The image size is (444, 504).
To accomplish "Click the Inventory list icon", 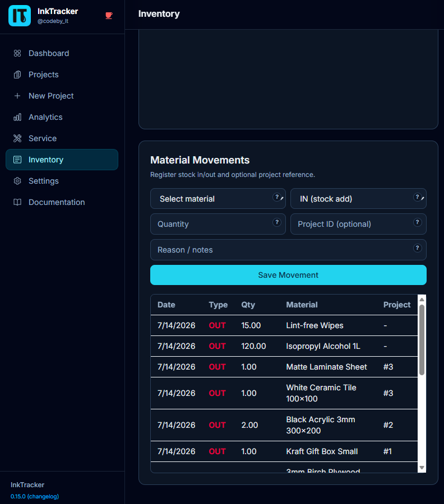I will pyautogui.click(x=17, y=160).
